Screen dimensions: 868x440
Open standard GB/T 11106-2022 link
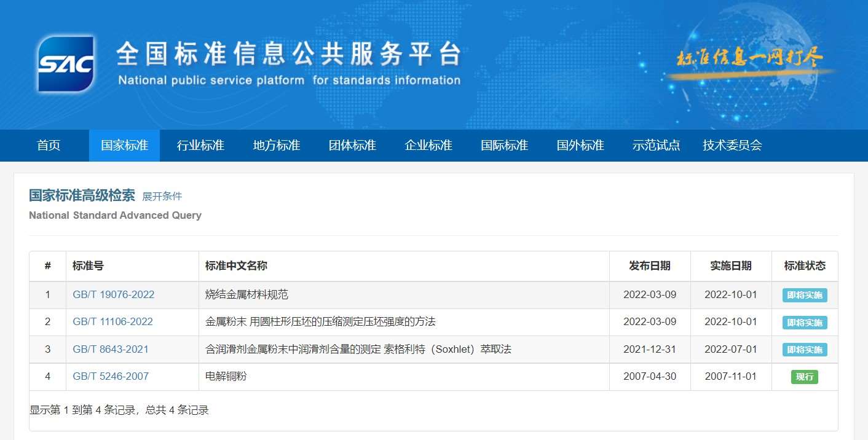pyautogui.click(x=112, y=322)
